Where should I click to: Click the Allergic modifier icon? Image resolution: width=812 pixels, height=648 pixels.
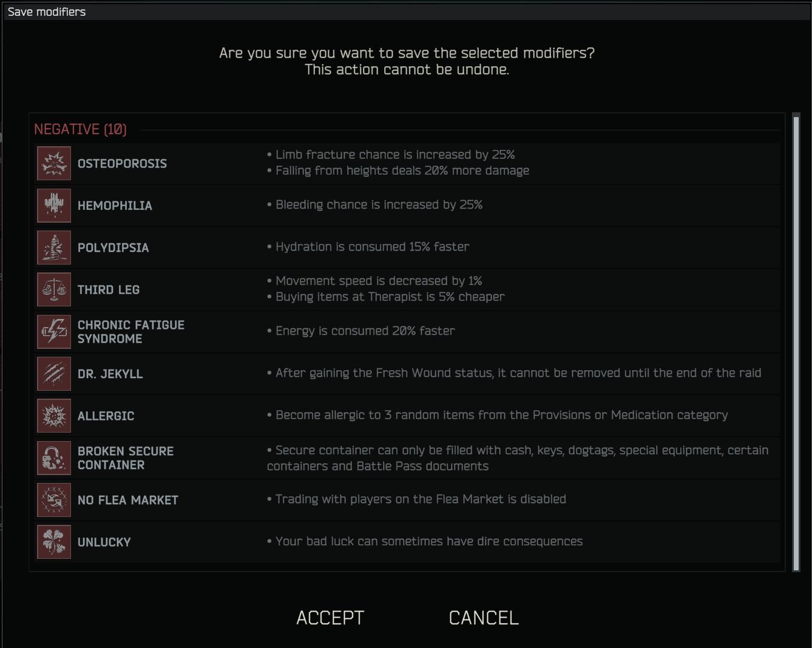[x=54, y=416]
